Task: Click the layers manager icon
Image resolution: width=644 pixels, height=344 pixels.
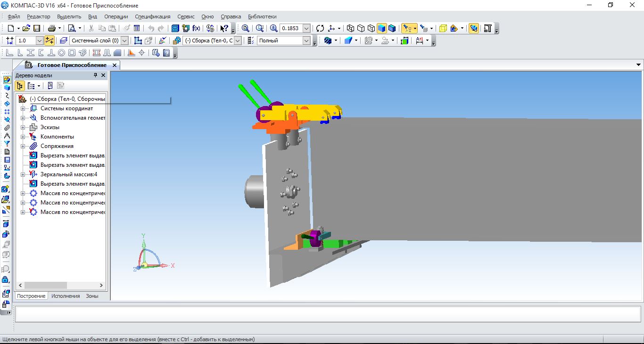Action: click(64, 41)
